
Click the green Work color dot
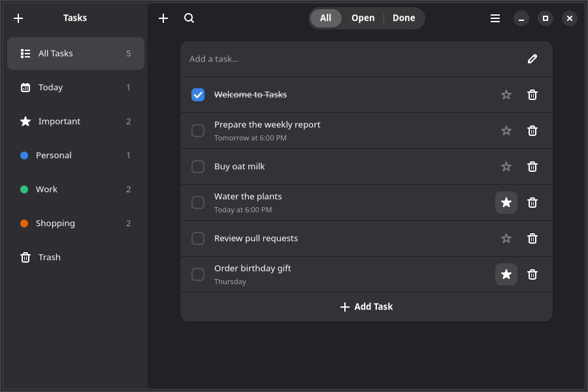[x=24, y=189]
